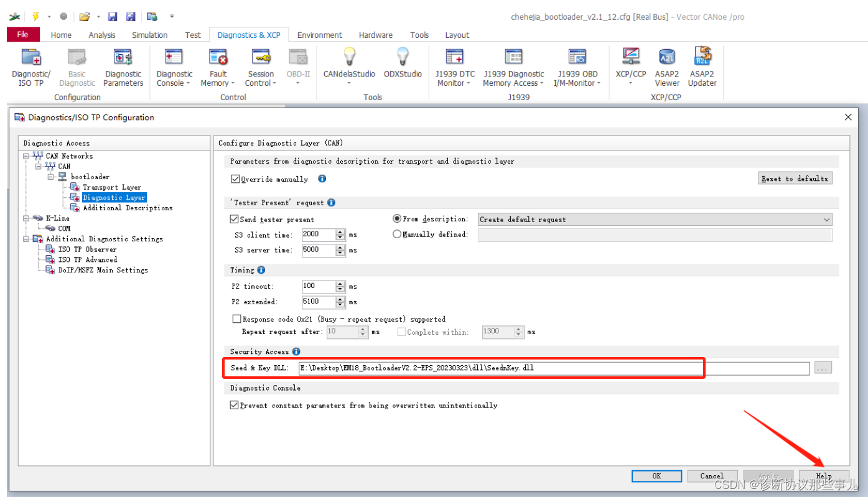Select Manually defined radio button
This screenshot has width=868, height=497.
coord(397,235)
